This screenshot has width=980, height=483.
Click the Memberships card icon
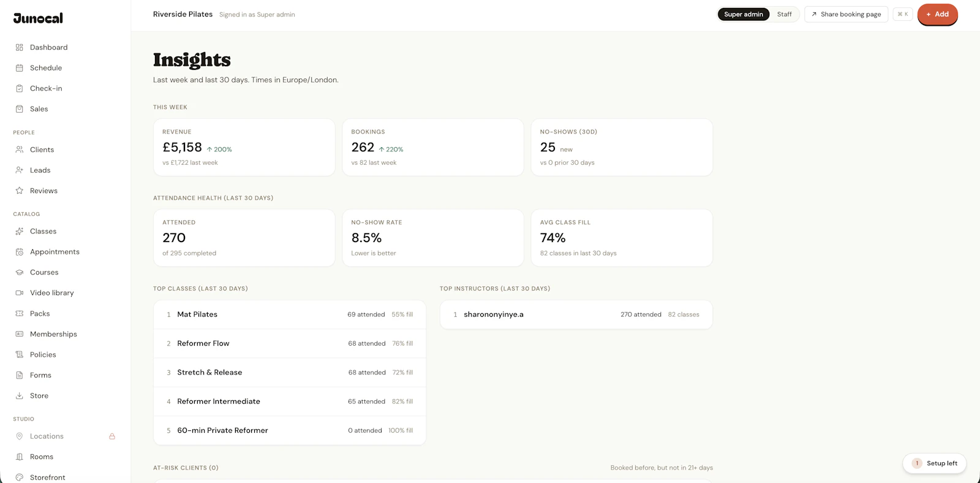tap(20, 334)
